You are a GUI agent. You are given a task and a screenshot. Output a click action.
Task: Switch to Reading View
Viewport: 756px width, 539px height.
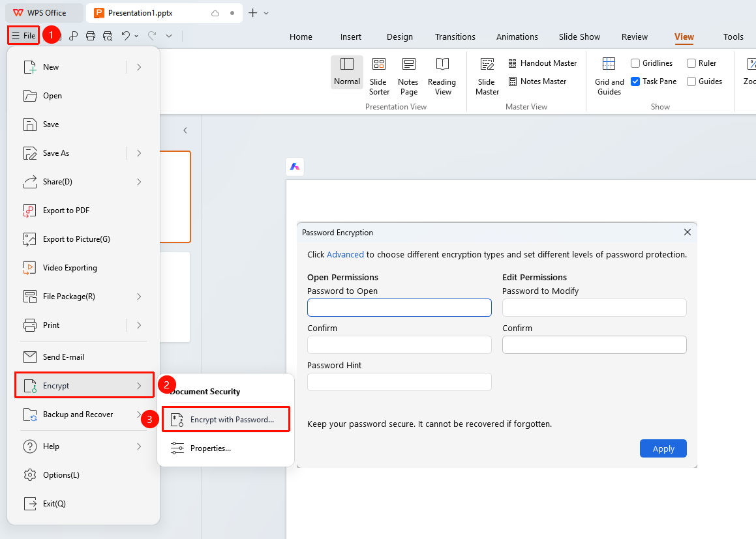coord(442,77)
